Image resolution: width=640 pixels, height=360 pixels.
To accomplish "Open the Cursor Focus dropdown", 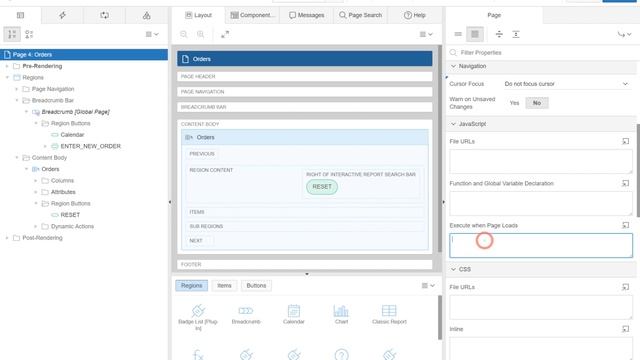I will point(567,84).
